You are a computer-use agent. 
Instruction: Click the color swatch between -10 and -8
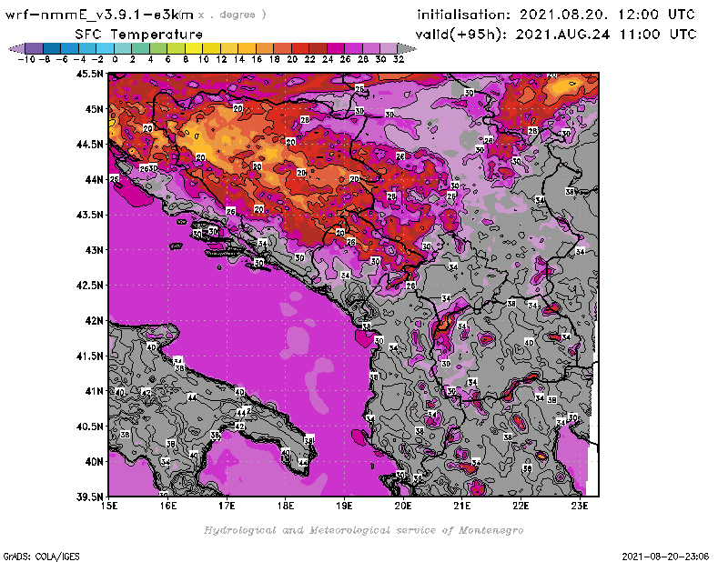(x=35, y=49)
